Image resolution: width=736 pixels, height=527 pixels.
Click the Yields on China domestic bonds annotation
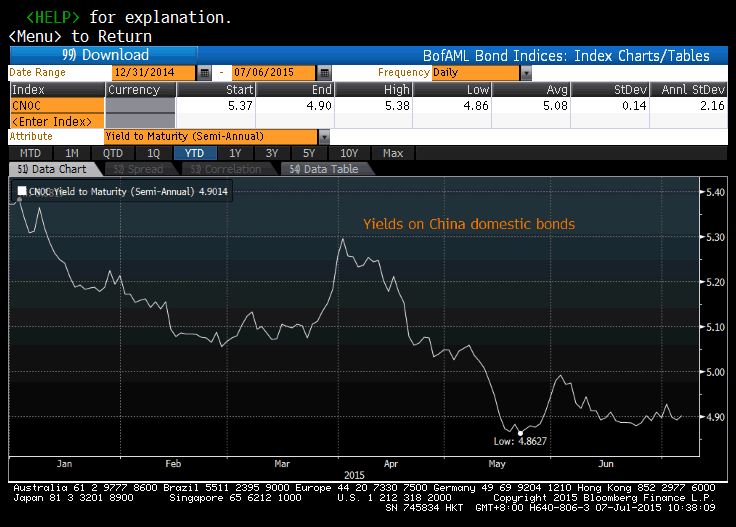[469, 224]
